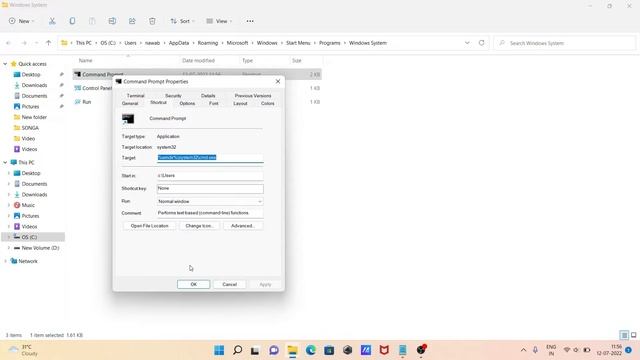The image size is (640, 360).
Task: Confirm properties with OK button
Action: [x=193, y=284]
